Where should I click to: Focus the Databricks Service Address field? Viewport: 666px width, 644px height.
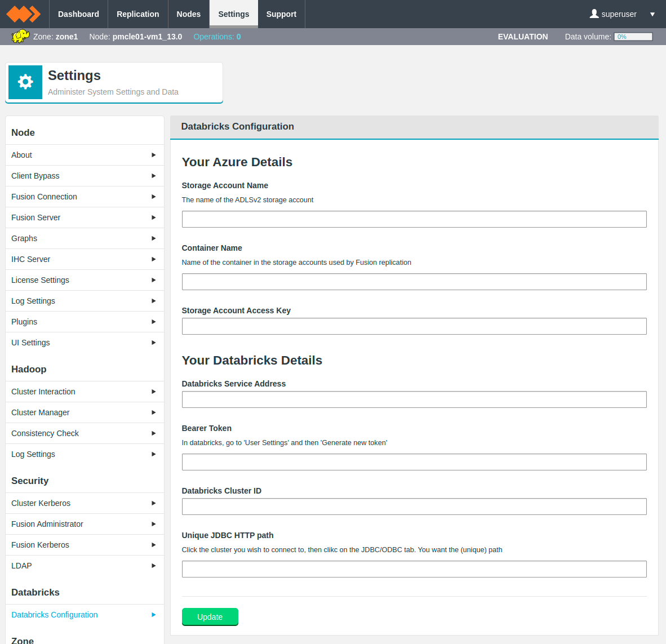414,399
